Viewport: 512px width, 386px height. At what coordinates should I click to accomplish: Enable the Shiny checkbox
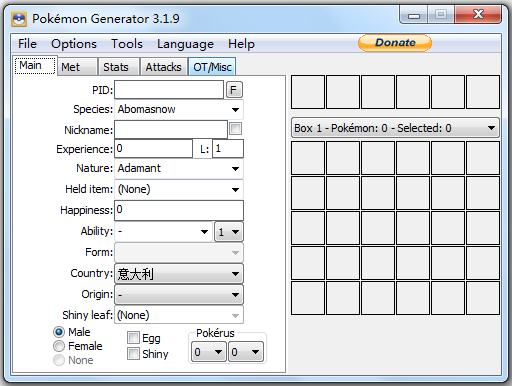tap(133, 353)
